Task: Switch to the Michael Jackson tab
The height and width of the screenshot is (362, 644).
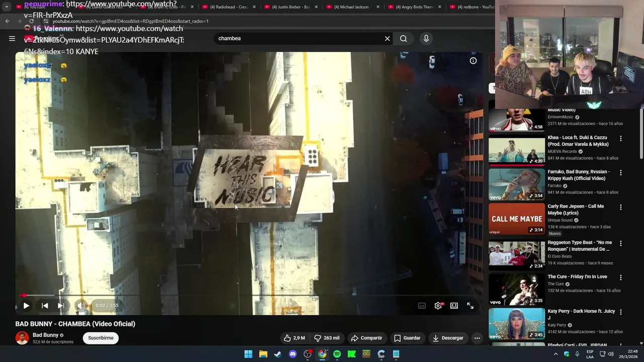Action: pyautogui.click(x=352, y=7)
